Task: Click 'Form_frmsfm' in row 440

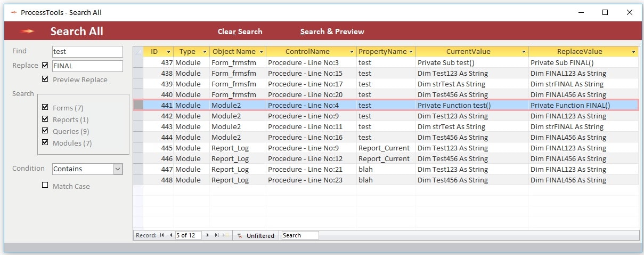Action: (238, 94)
